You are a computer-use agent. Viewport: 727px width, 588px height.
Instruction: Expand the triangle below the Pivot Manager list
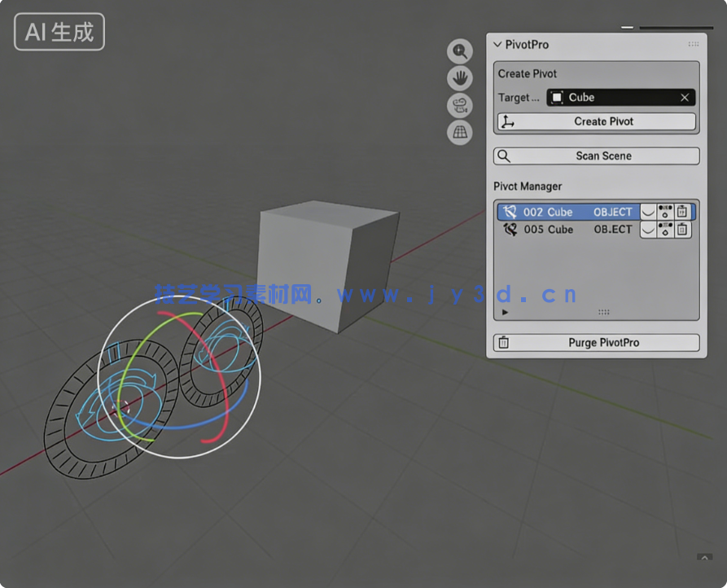click(x=506, y=312)
